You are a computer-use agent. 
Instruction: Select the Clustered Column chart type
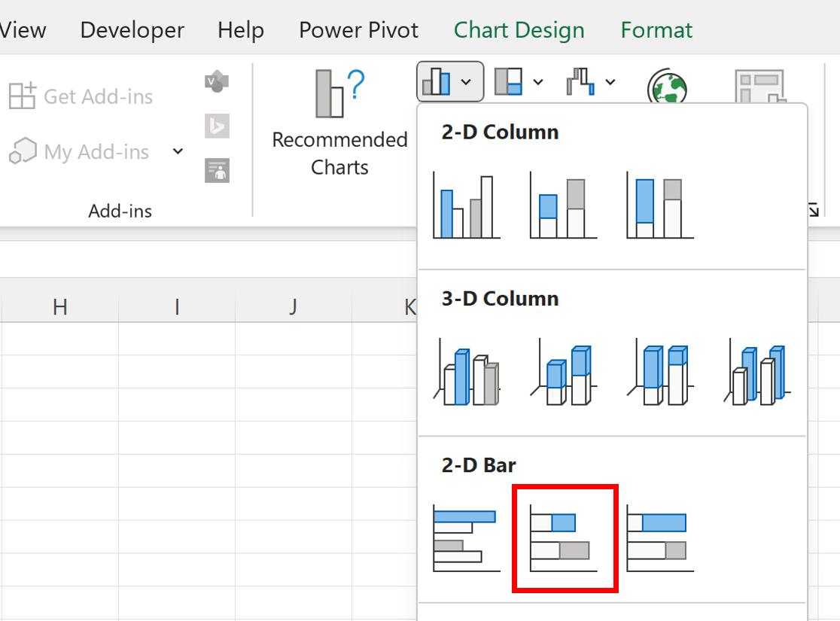point(465,205)
